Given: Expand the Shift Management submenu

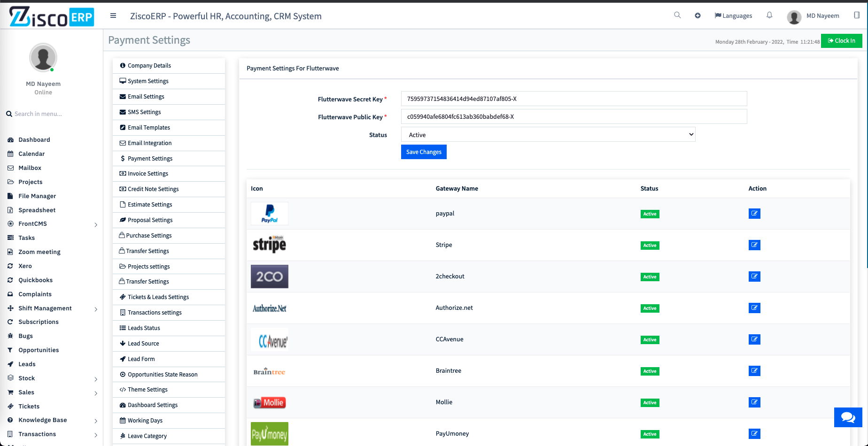Looking at the screenshot, I should [x=96, y=309].
